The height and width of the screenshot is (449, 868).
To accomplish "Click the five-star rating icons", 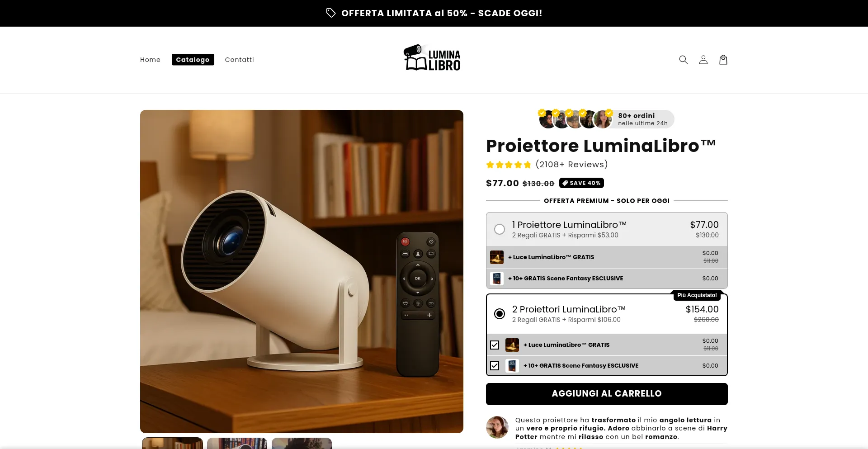I will pos(509,165).
